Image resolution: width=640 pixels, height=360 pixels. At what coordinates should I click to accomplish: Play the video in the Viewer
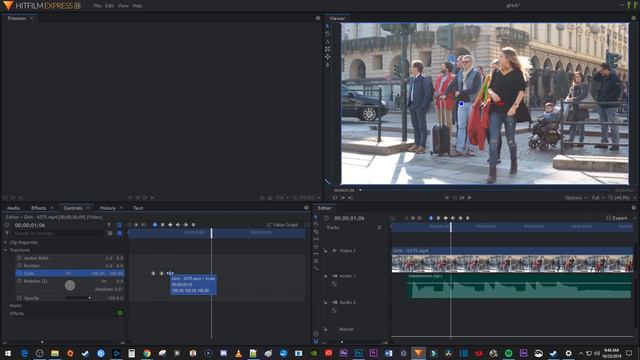point(469,198)
